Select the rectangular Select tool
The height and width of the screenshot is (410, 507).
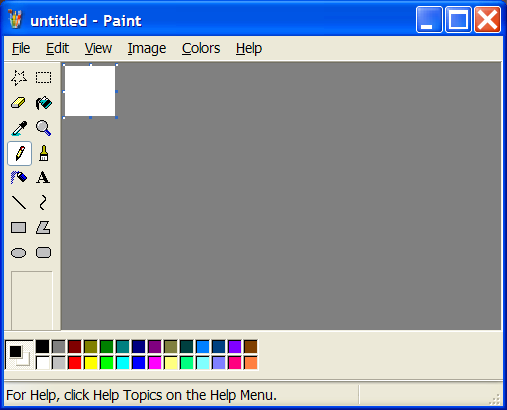[x=44, y=78]
